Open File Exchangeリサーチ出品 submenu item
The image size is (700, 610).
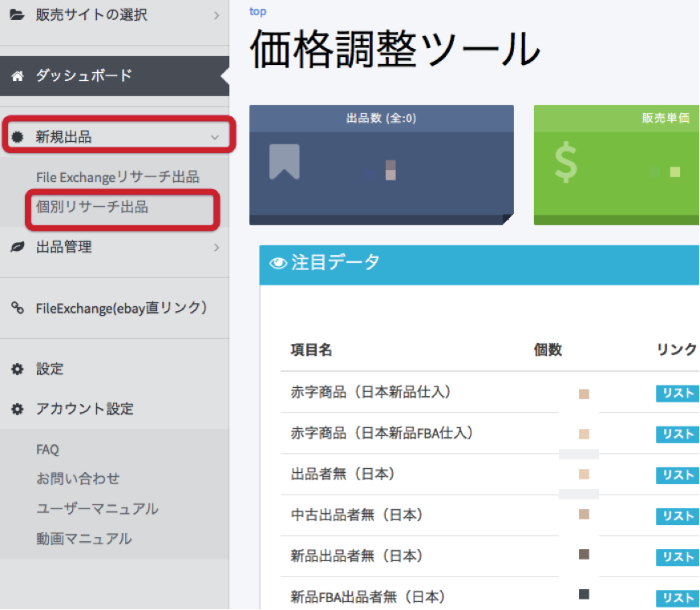coord(117,177)
